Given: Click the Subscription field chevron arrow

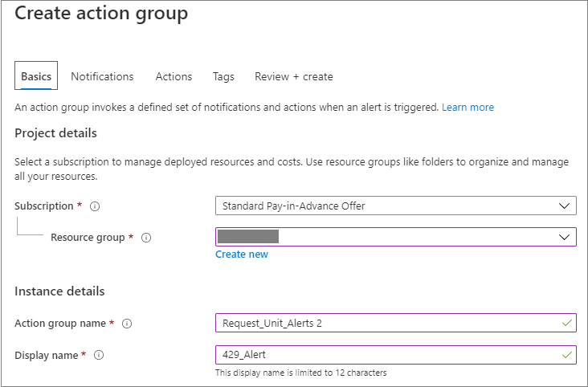Looking at the screenshot, I should pyautogui.click(x=564, y=206).
